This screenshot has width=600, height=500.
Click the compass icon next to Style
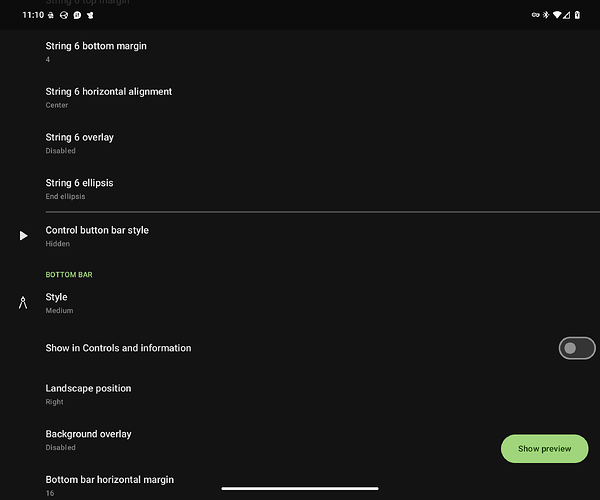23,303
